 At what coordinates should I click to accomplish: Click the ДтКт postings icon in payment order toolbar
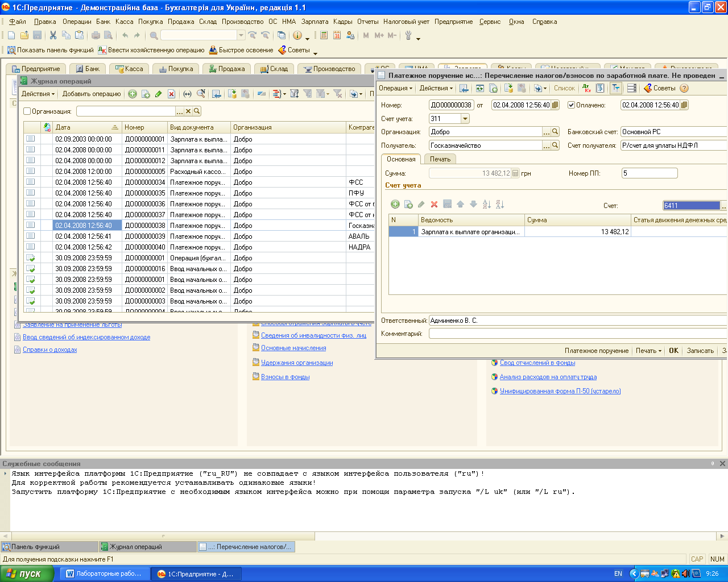tap(587, 88)
